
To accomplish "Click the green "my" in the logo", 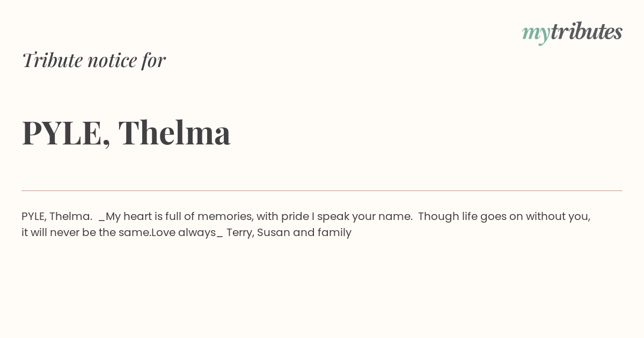I will tap(536, 32).
